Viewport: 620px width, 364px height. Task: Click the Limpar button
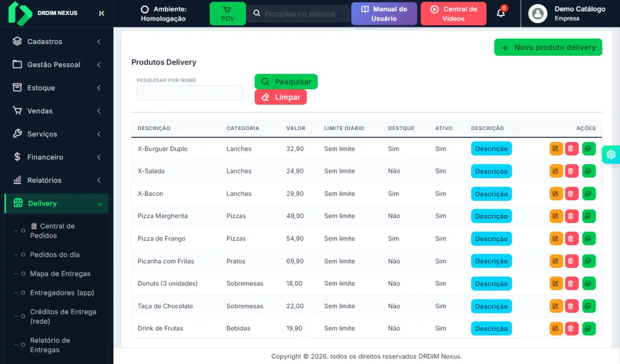[x=281, y=97]
